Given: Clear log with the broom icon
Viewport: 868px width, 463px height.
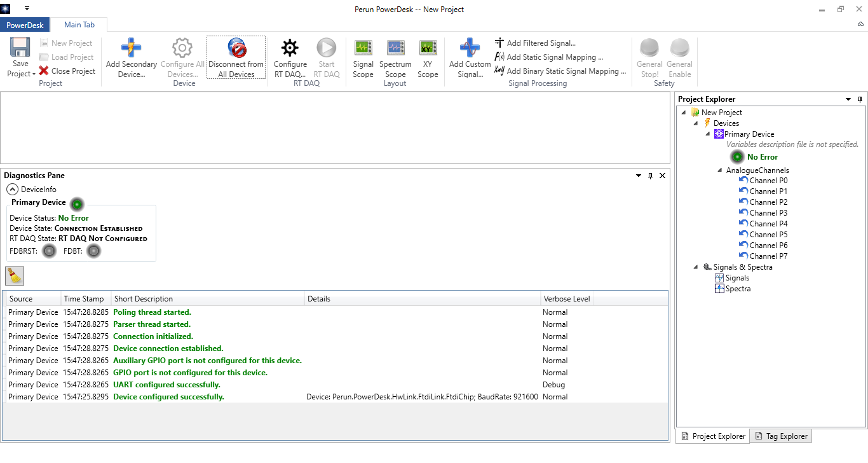Looking at the screenshot, I should 14,275.
